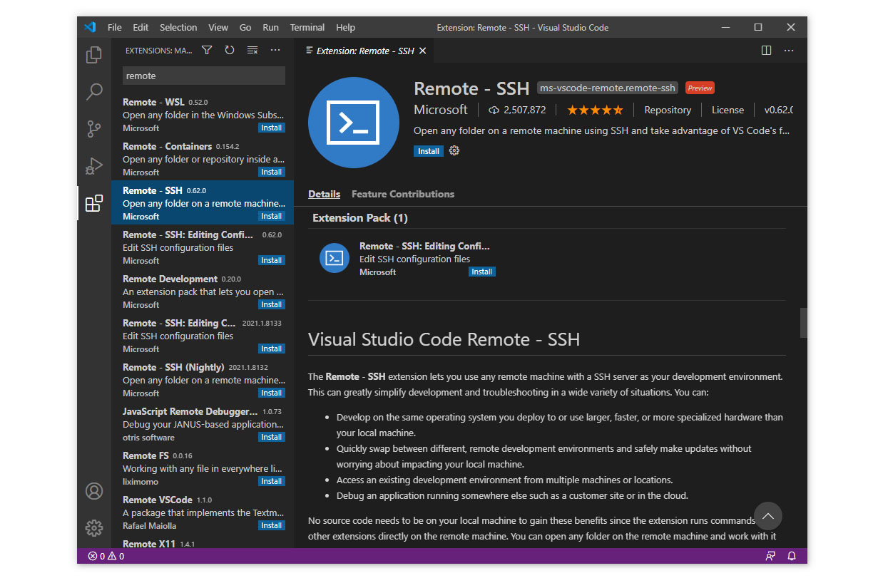Select Remote VSCode in the extensions list

click(x=203, y=512)
